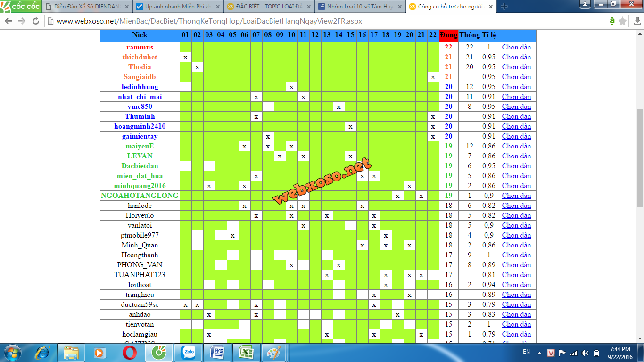Open Microsoft Word from the taskbar
Screen dimensions: 644x362
(x=217, y=352)
